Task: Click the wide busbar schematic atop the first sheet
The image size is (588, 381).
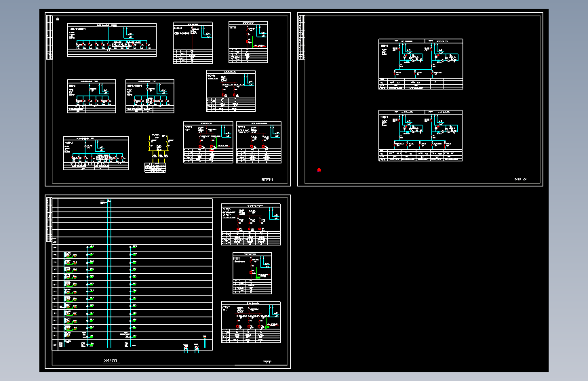Action: coord(112,40)
